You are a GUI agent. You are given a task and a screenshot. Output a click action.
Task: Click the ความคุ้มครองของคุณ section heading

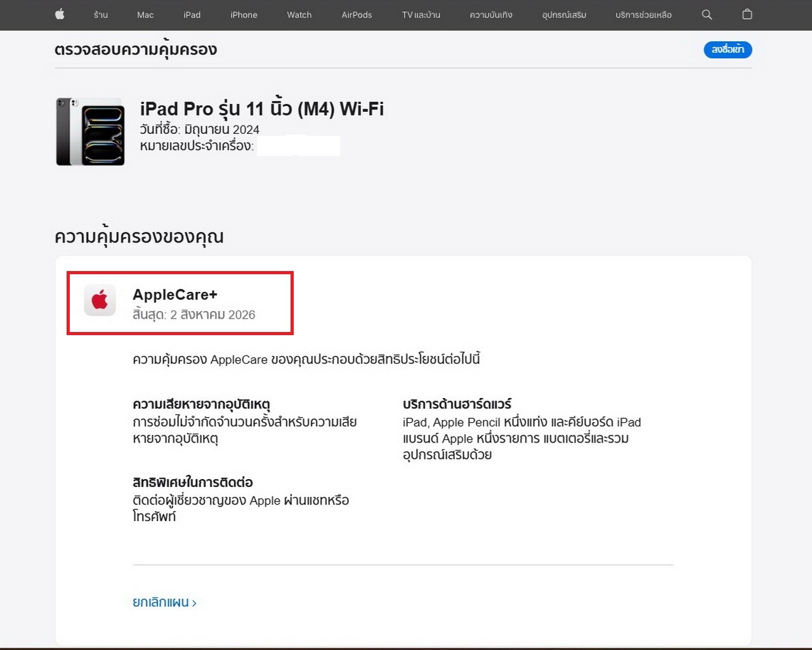click(x=139, y=237)
